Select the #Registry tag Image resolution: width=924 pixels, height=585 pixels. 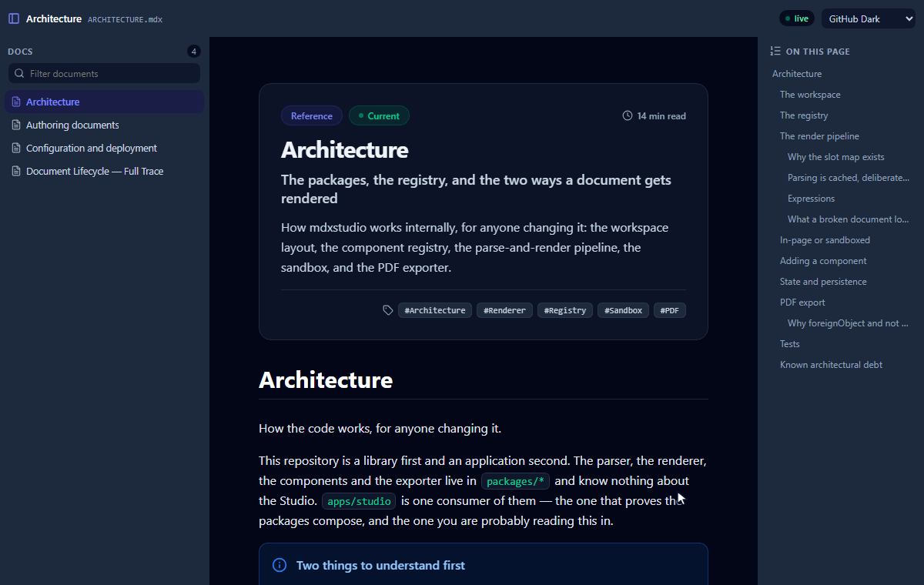[565, 310]
